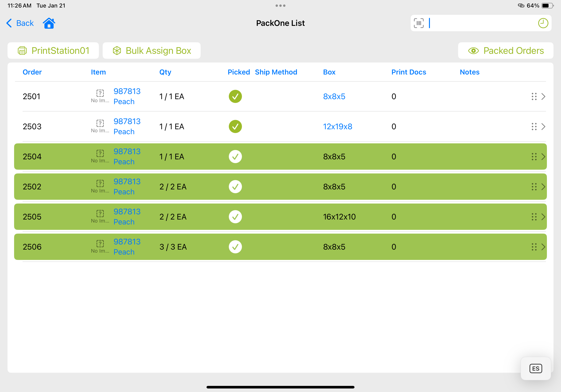
Task: Toggle picked checkmark for order 2506
Action: 235,247
